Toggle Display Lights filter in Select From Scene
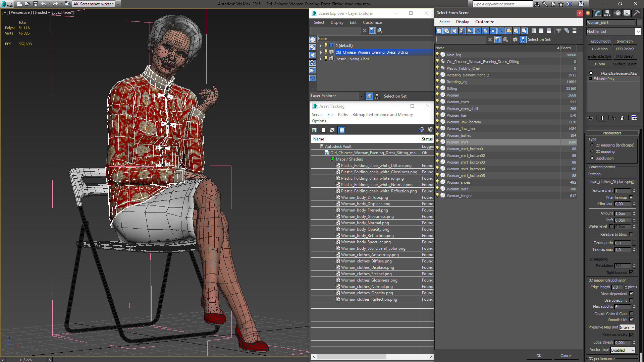The width and height of the screenshot is (644, 362). point(454,31)
